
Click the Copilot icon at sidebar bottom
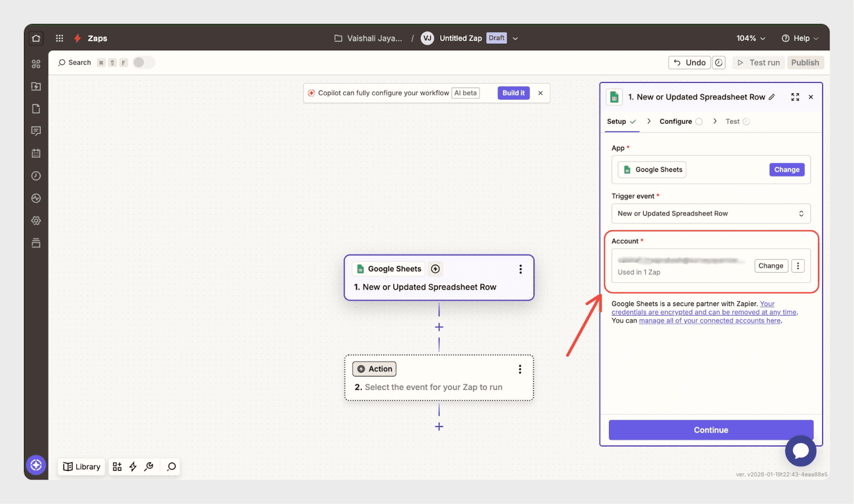coord(36,465)
